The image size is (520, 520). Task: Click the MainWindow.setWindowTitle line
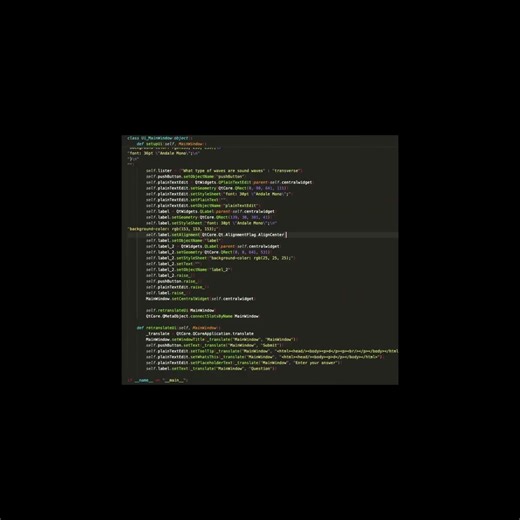coord(221,340)
